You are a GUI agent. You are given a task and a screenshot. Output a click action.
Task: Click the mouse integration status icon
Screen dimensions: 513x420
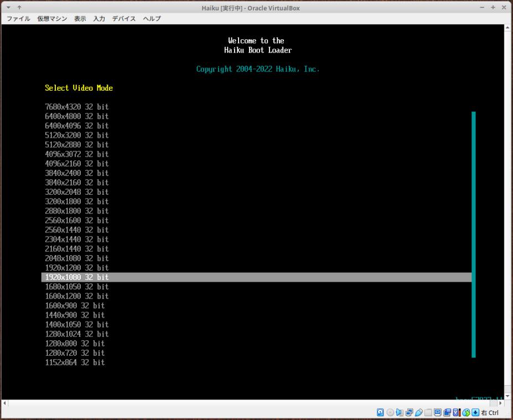point(466,412)
